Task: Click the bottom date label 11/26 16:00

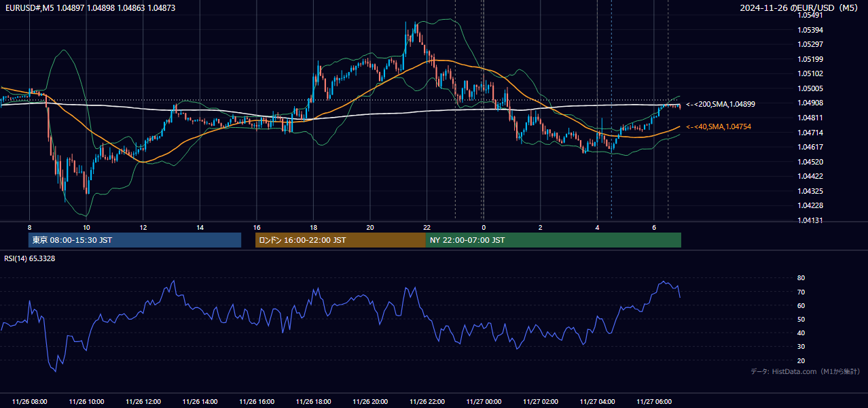Action: click(x=256, y=402)
